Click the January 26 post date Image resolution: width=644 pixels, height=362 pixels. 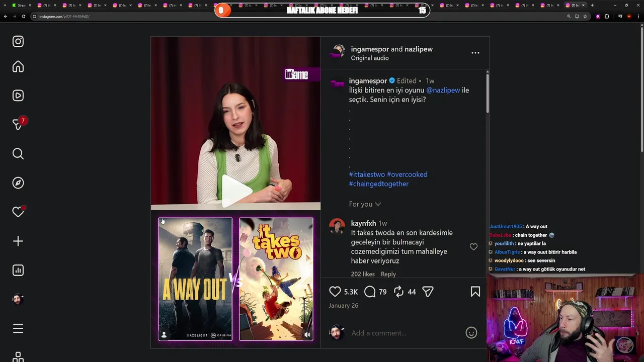click(x=344, y=306)
